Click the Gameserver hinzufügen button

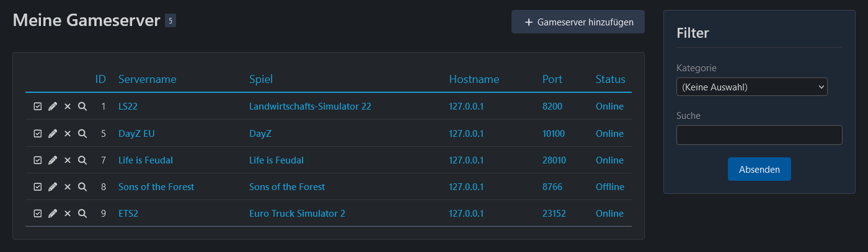point(578,22)
